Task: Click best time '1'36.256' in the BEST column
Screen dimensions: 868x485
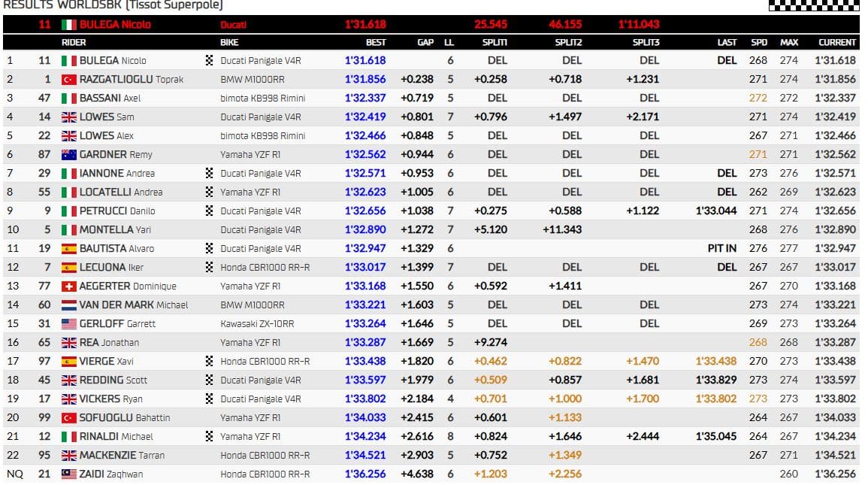Action: [x=365, y=474]
